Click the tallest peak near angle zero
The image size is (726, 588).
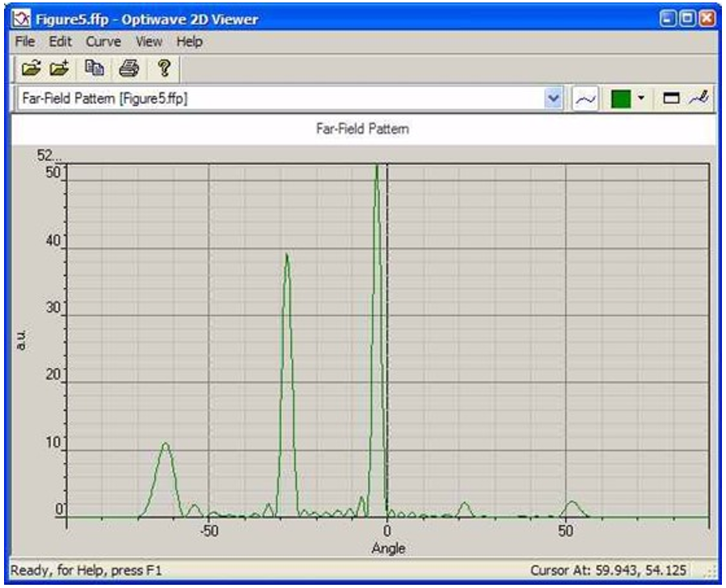coord(376,170)
